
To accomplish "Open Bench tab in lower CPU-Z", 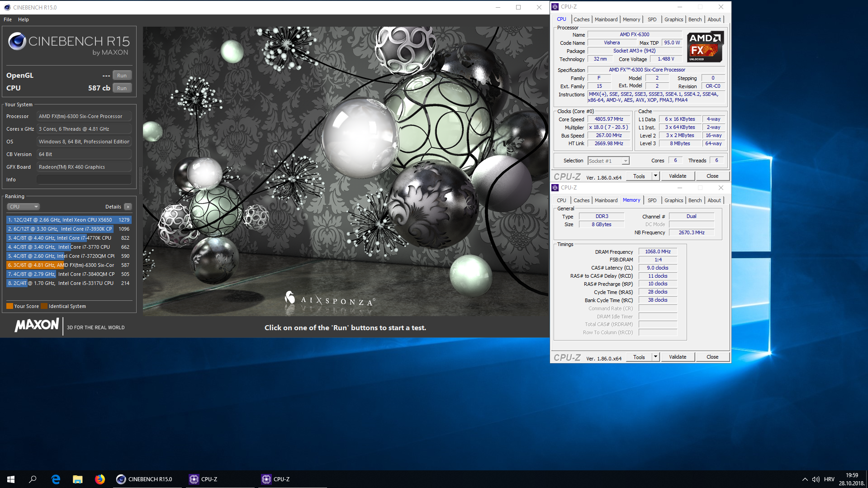I will [x=695, y=200].
